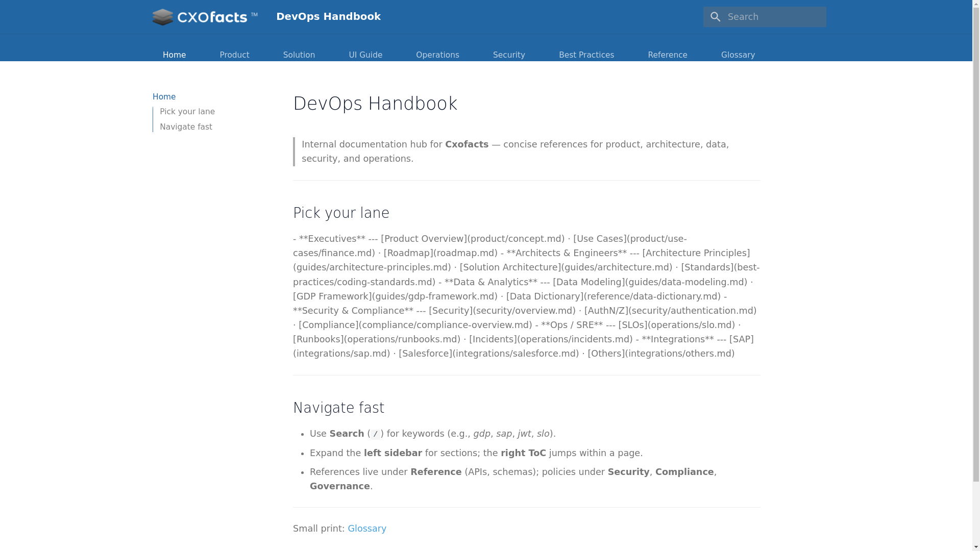Click the Navigate fast heading
This screenshot has width=980, height=551.
click(338, 408)
